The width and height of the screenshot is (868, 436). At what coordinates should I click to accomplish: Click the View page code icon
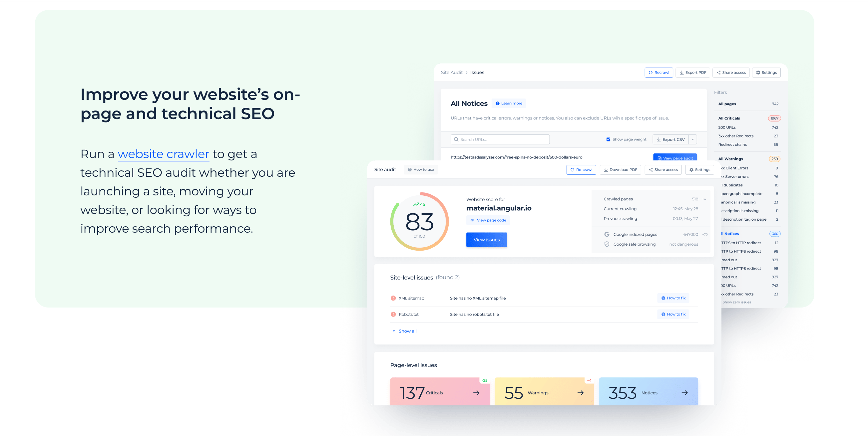tap(472, 220)
